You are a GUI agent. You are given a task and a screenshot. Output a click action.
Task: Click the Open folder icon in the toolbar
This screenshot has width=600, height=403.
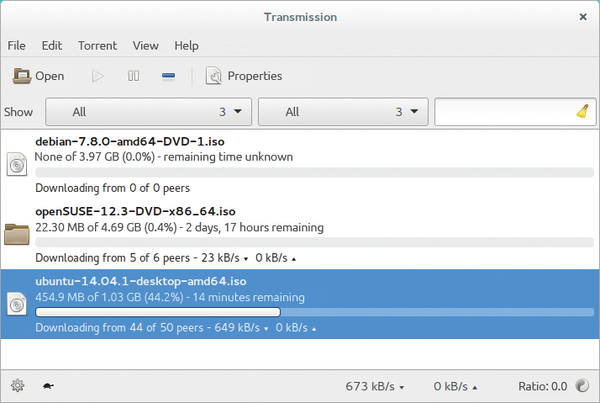pyautogui.click(x=22, y=76)
